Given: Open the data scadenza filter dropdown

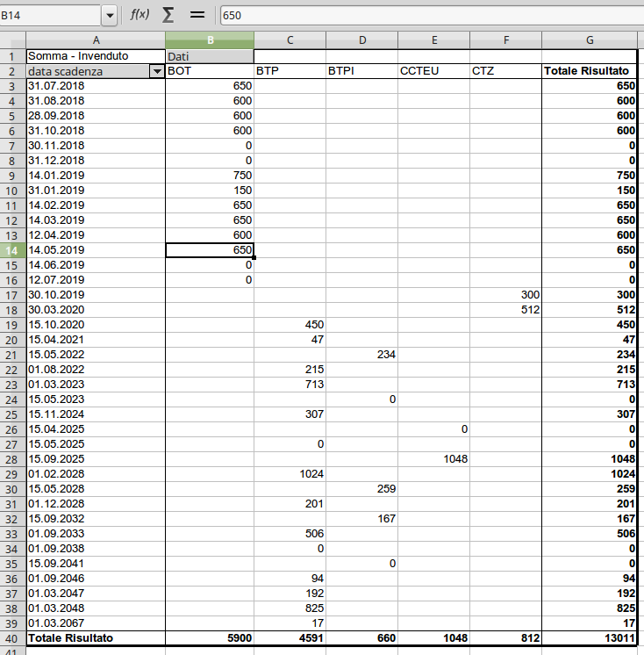Looking at the screenshot, I should tap(157, 71).
